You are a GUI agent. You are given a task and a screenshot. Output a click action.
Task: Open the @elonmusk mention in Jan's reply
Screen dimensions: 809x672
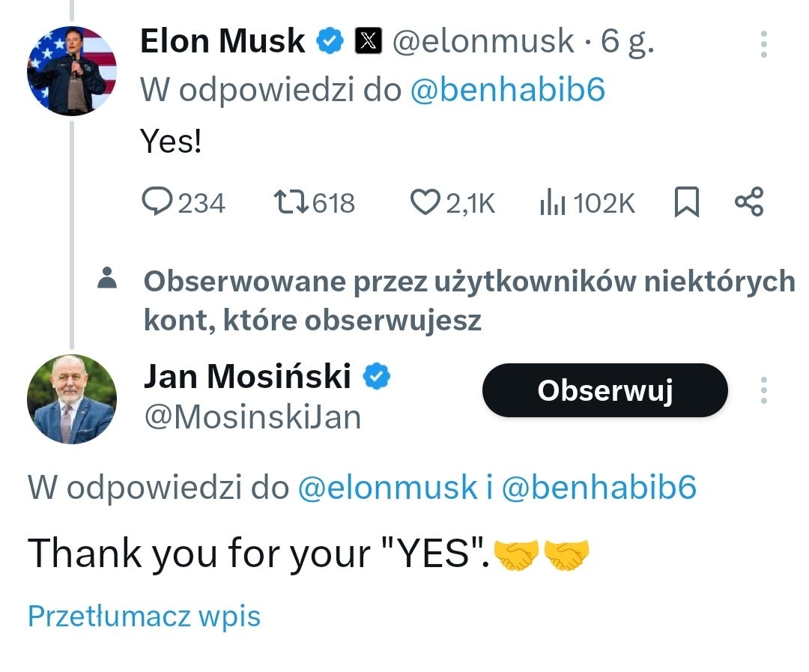387,488
